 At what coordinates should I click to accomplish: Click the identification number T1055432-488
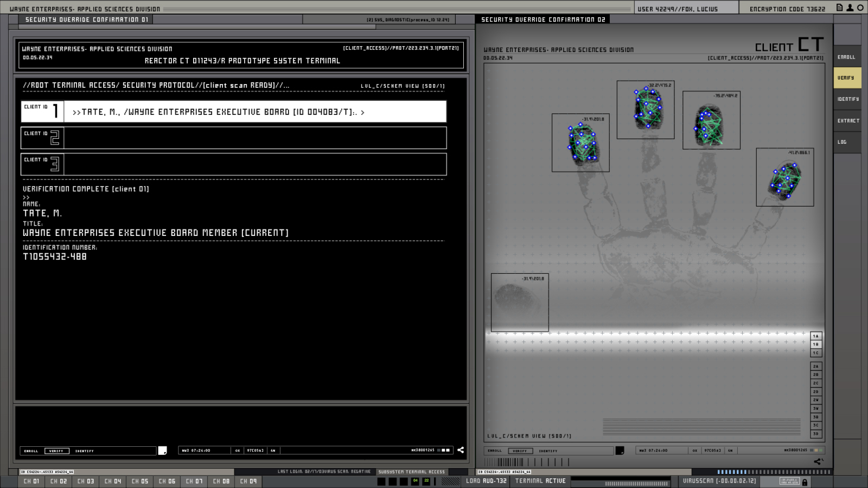click(x=55, y=256)
